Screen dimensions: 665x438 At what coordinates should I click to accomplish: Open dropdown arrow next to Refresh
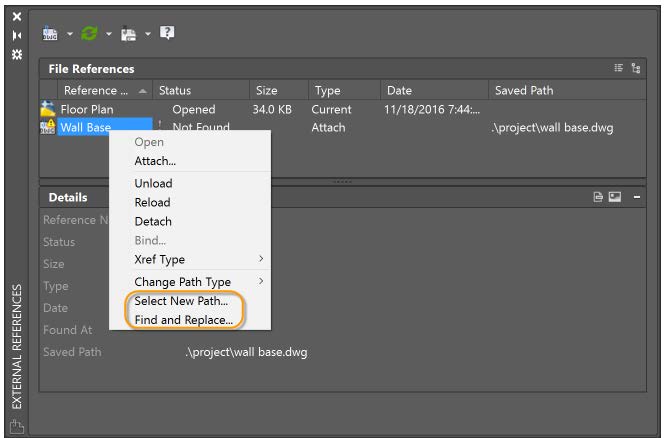(109, 34)
